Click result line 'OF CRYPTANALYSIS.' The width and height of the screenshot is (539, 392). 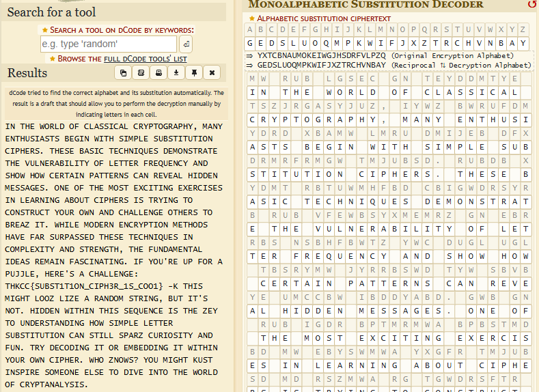pos(46,384)
